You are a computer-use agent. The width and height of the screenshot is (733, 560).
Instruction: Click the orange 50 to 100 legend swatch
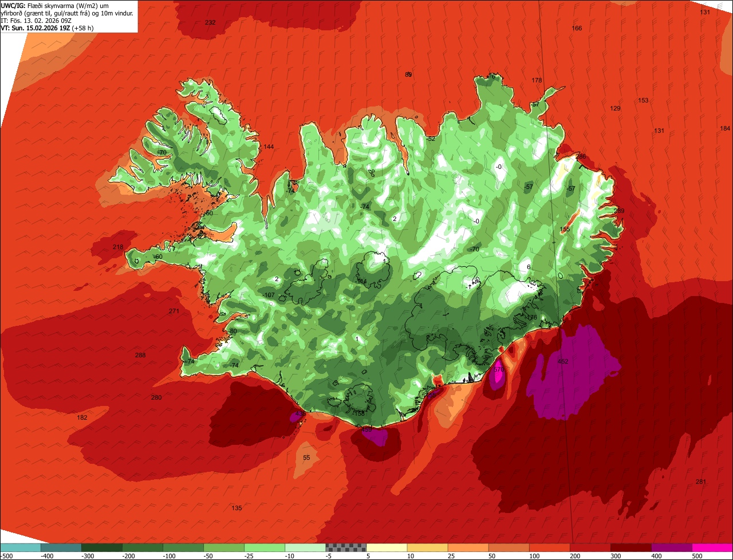pyautogui.click(x=509, y=547)
